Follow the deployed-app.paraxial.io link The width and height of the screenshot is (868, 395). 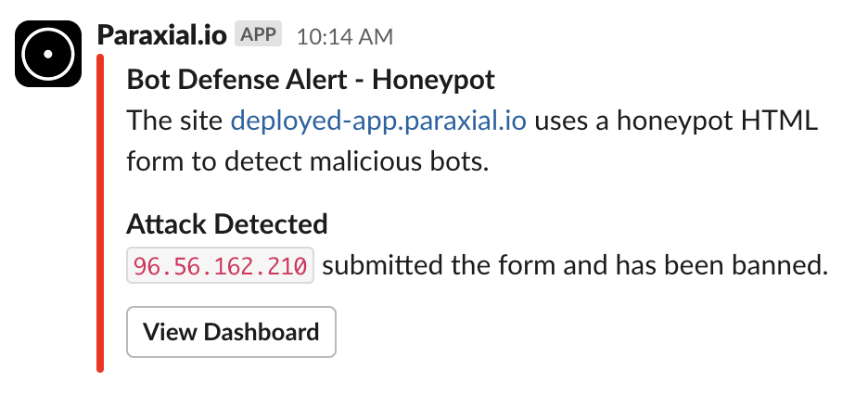point(378,121)
